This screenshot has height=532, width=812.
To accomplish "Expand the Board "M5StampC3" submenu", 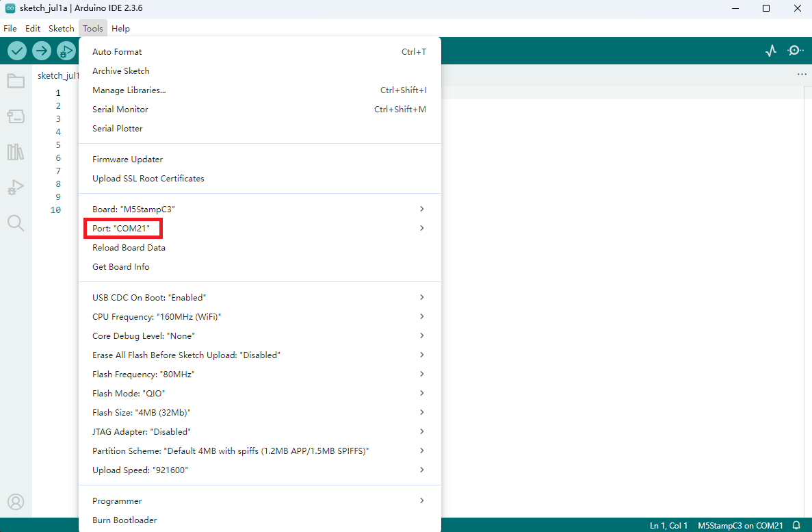I will [x=260, y=209].
